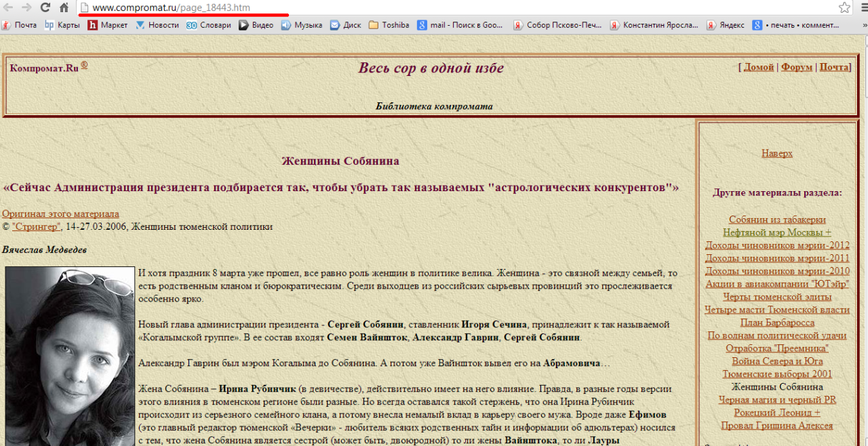This screenshot has height=446, width=868.
Task: Click the bold name 'Игоря Сечина' in the article
Action: point(494,324)
